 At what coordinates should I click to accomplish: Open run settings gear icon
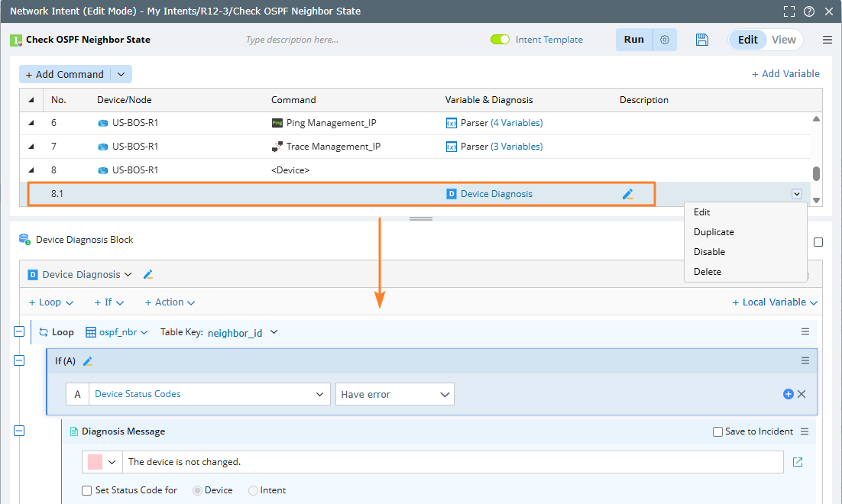click(x=665, y=40)
